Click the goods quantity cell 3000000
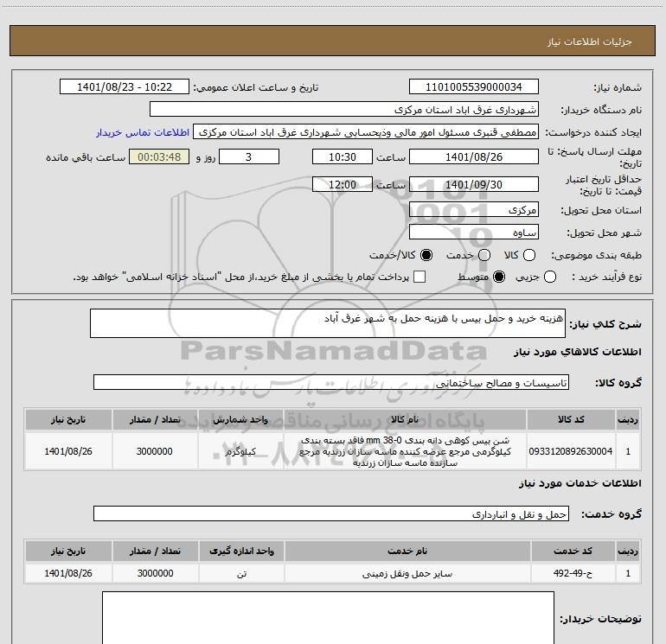 155,451
